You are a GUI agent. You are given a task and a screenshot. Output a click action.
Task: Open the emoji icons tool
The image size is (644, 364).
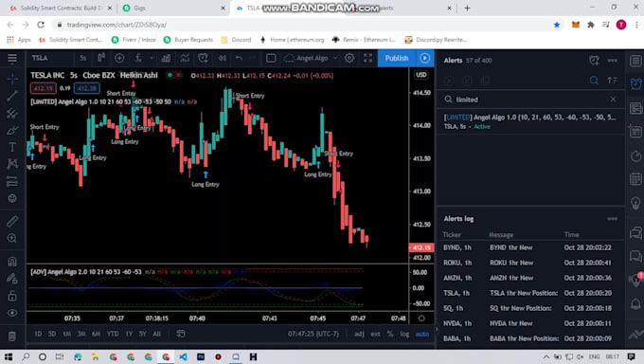click(x=12, y=198)
